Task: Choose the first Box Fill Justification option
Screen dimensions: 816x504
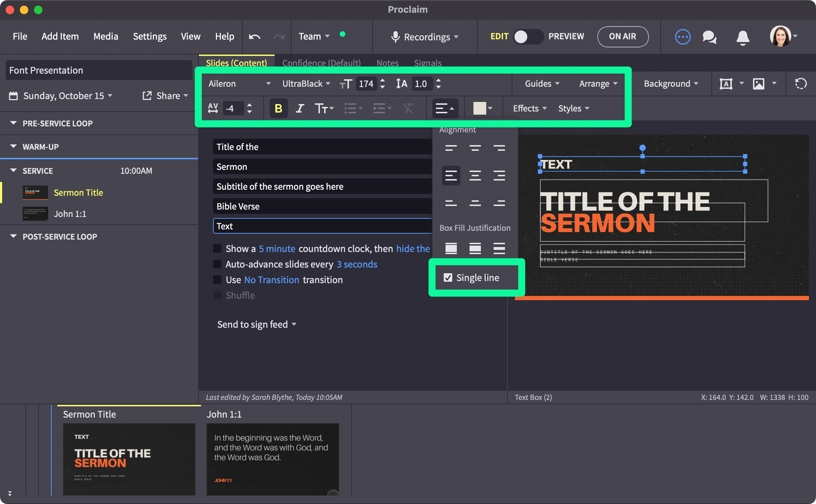Action: click(451, 248)
